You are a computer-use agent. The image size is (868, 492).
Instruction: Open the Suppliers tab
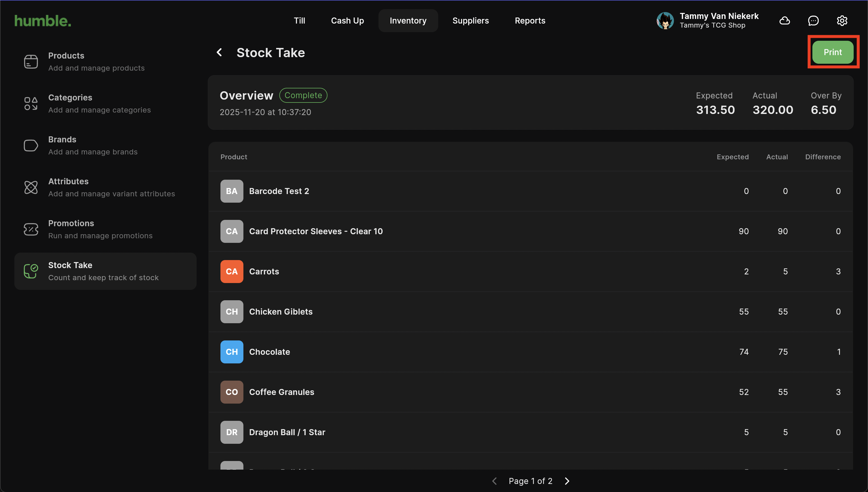coord(470,21)
